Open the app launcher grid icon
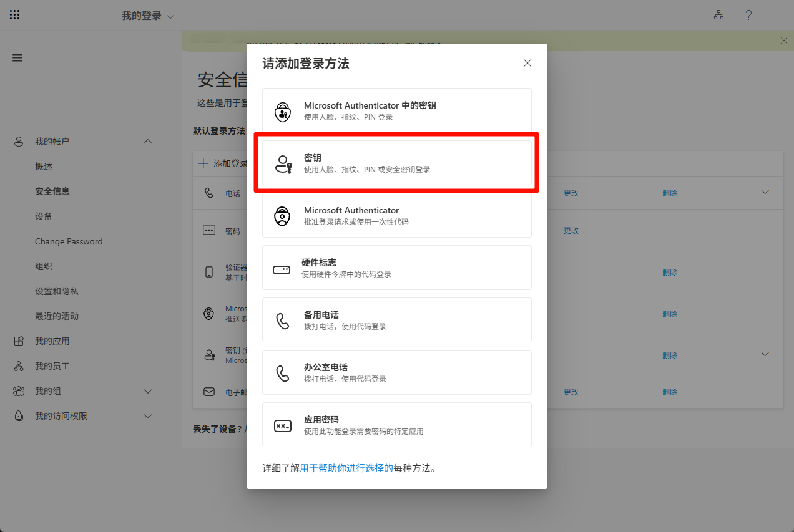The height and width of the screenshot is (532, 794). (15, 15)
